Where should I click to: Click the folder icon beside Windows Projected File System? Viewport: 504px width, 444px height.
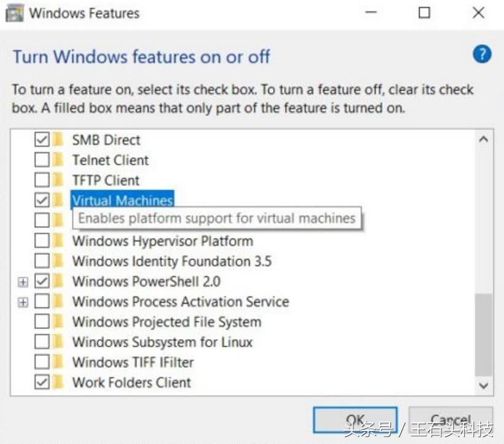[x=58, y=322]
